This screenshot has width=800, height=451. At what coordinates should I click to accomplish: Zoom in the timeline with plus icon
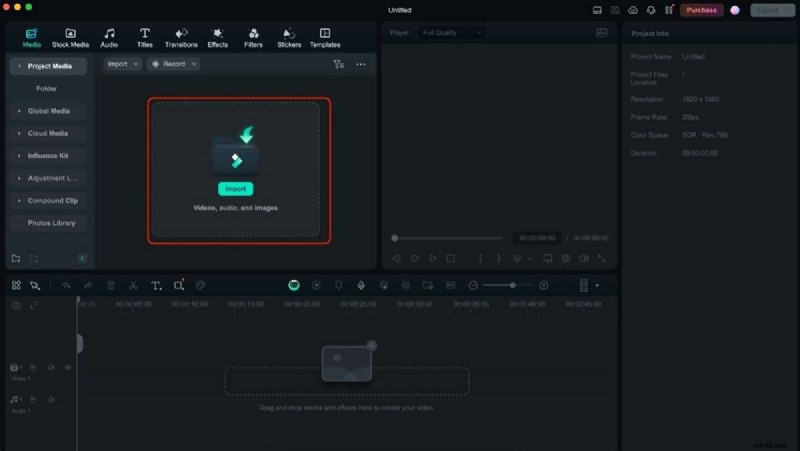click(544, 286)
